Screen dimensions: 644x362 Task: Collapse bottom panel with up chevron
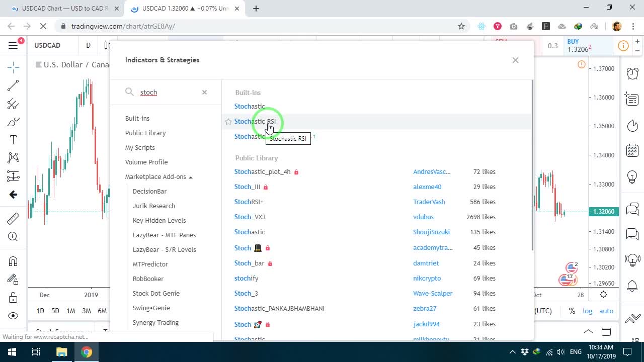pyautogui.click(x=588, y=331)
